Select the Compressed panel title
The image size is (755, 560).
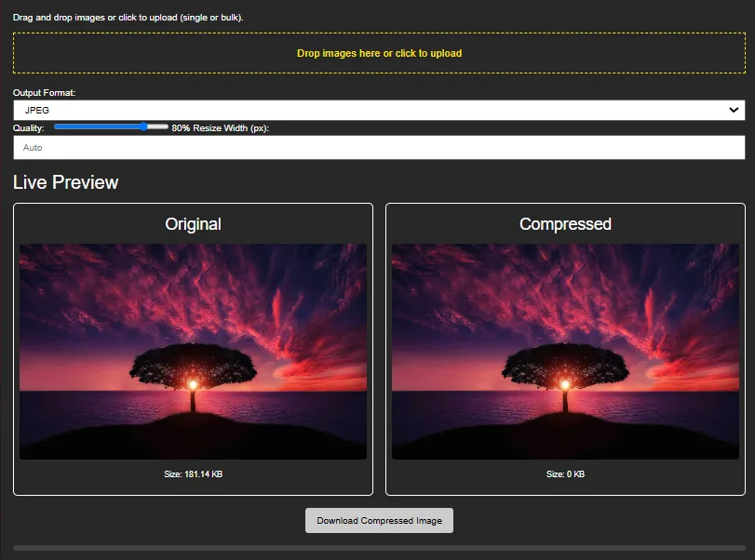(565, 224)
